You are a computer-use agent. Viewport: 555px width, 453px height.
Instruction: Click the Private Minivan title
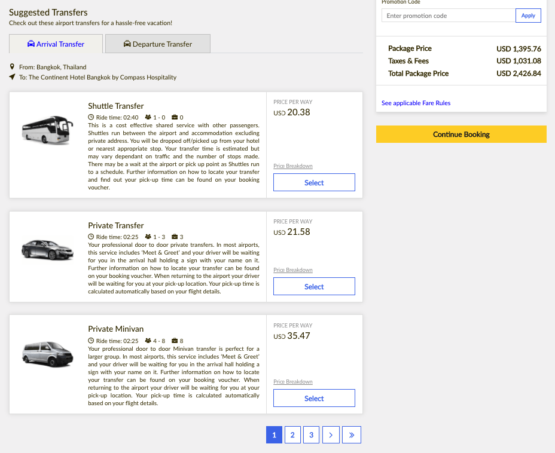116,329
